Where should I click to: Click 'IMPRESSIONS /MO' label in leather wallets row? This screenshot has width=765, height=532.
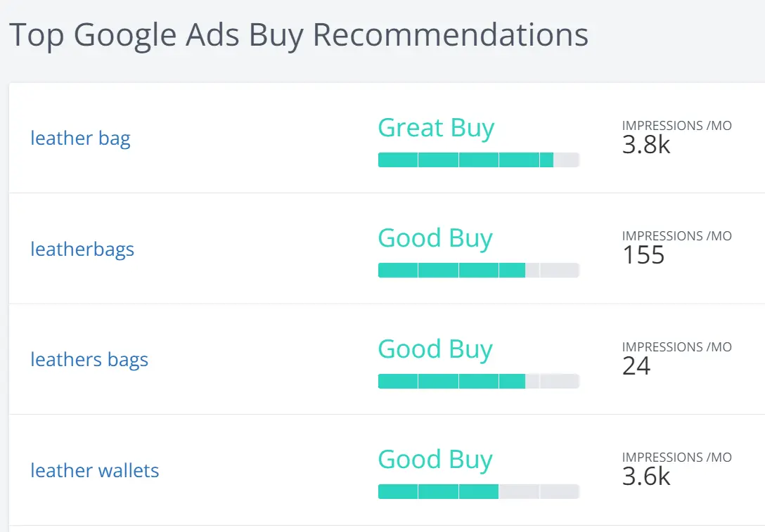pos(676,458)
